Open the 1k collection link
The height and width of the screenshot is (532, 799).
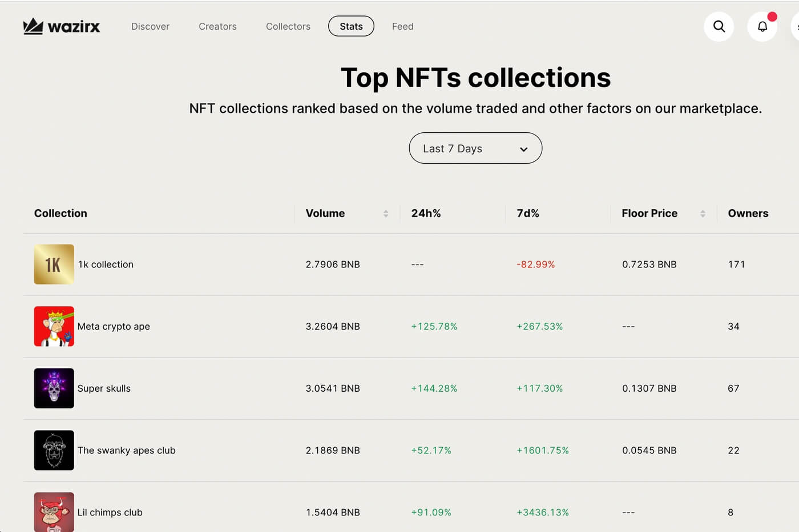tap(106, 265)
